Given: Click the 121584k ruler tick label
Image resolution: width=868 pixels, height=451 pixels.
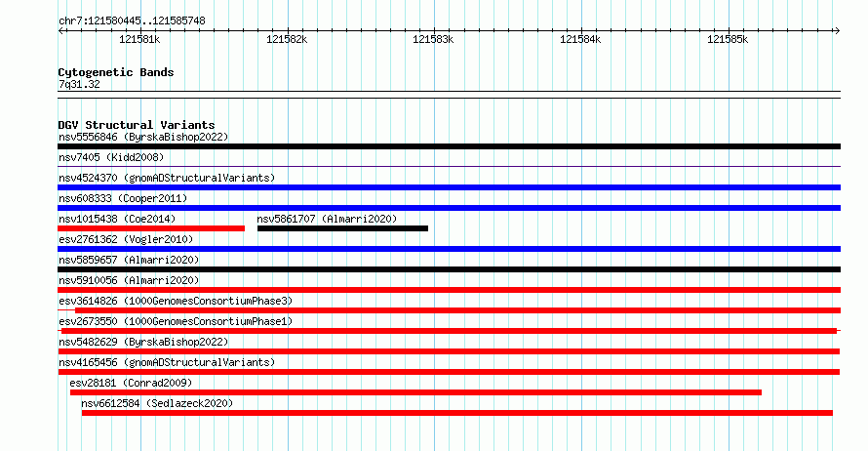Looking at the screenshot, I should [580, 39].
